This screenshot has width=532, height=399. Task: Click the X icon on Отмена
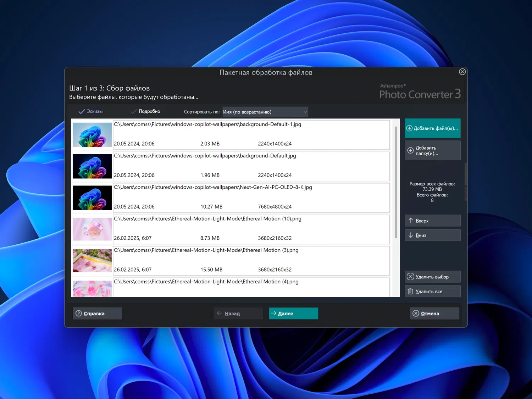click(x=416, y=314)
